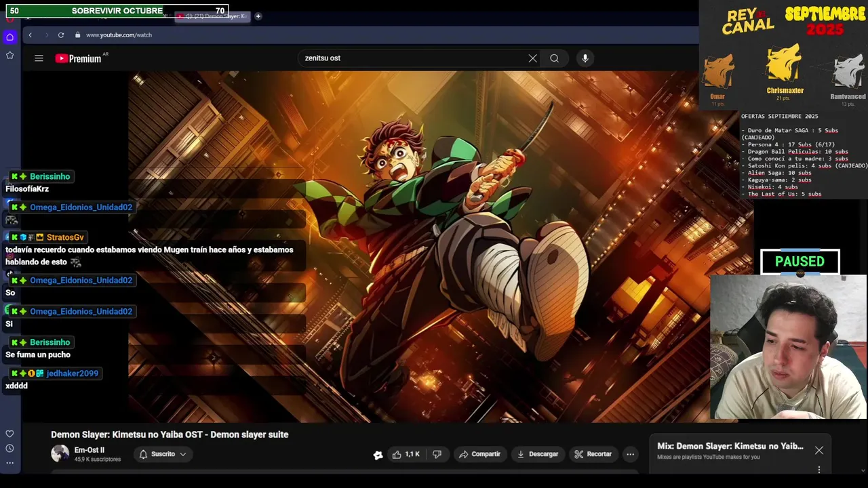
Task: Click Descargar download button
Action: [x=537, y=454]
